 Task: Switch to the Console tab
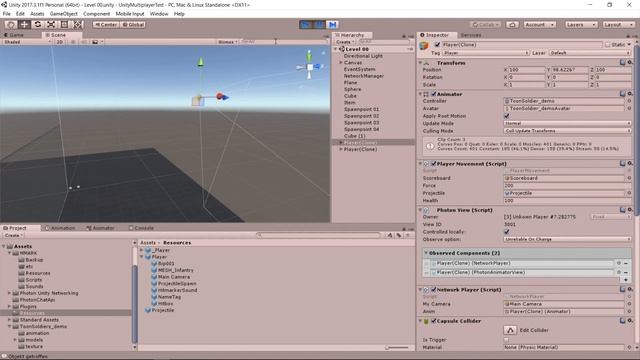(141, 228)
